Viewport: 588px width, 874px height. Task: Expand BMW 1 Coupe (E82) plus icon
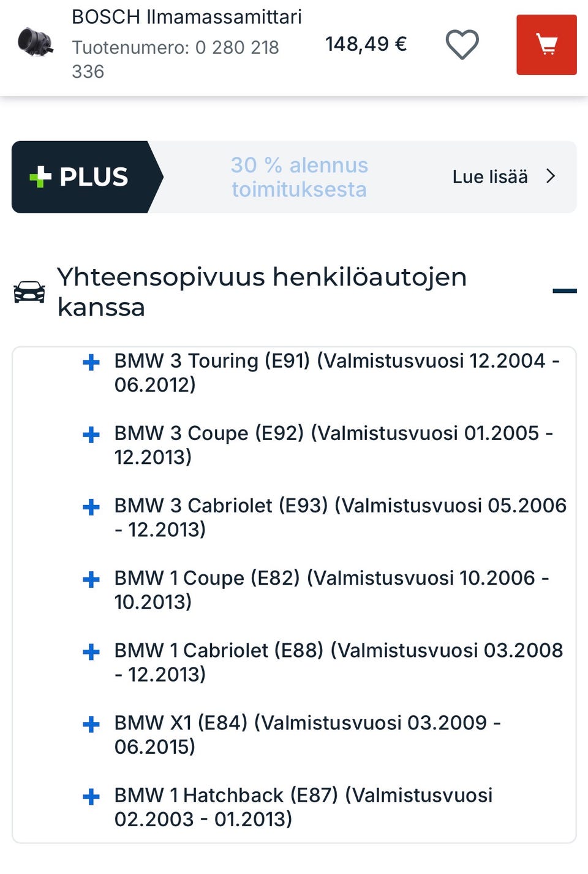pyautogui.click(x=91, y=579)
